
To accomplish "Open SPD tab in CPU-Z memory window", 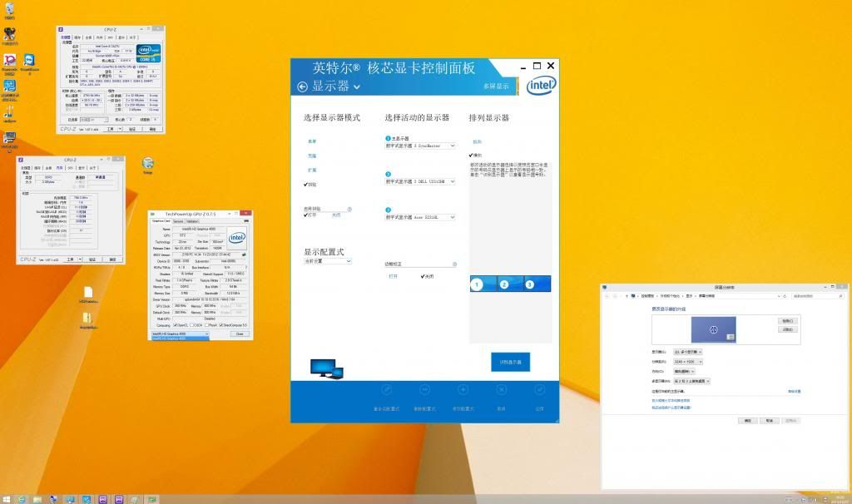I will (x=70, y=168).
